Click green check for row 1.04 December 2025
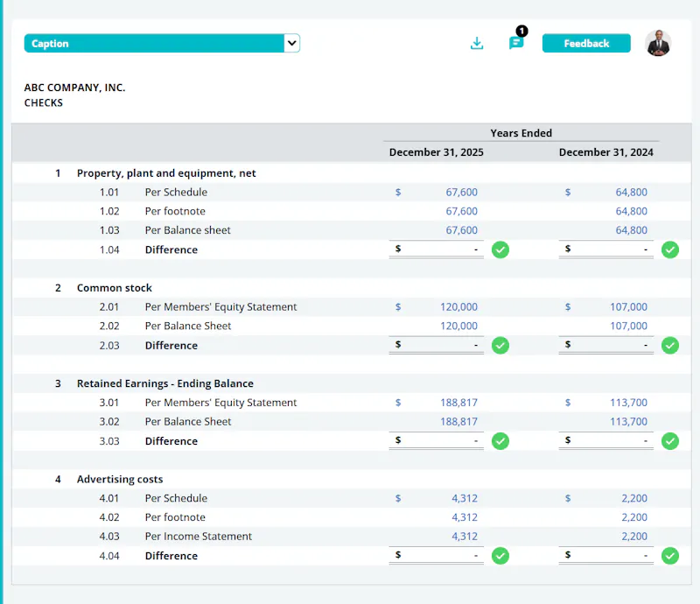The image size is (700, 604). 500,249
